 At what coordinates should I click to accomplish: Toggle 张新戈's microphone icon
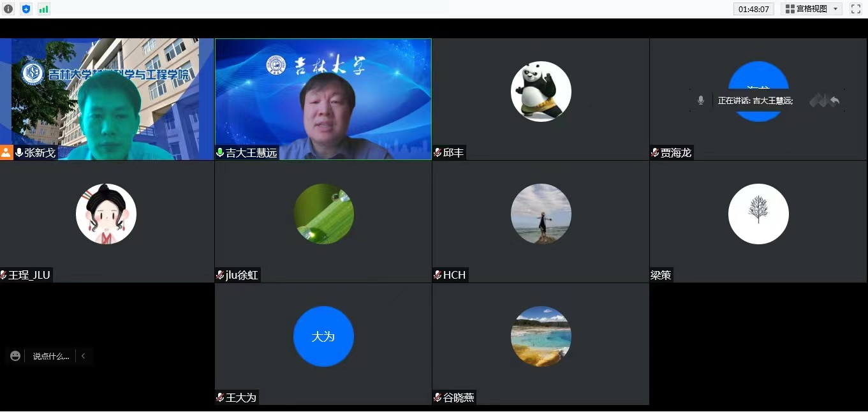pyautogui.click(x=19, y=153)
